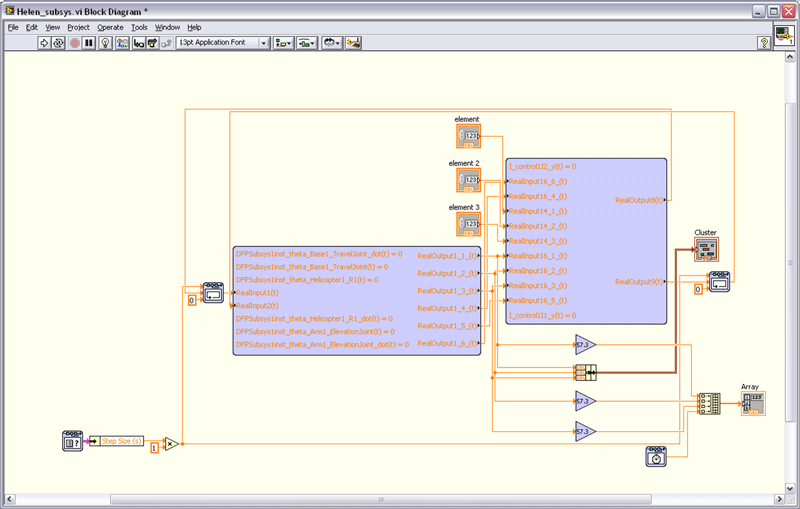This screenshot has width=800, height=509.
Task: Open the Operate menu
Action: pyautogui.click(x=110, y=27)
